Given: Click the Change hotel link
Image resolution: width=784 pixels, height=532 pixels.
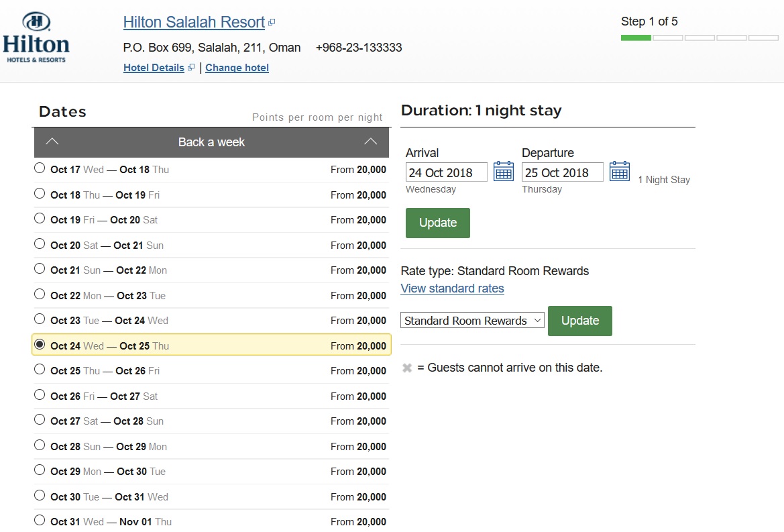Looking at the screenshot, I should [x=237, y=68].
